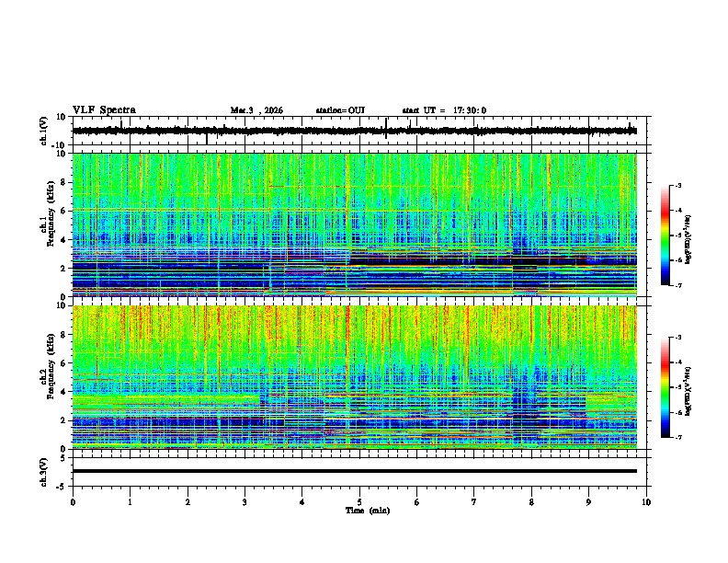Click the "VLF Spectra" title text
The height and width of the screenshot is (563, 728).
tap(104, 110)
